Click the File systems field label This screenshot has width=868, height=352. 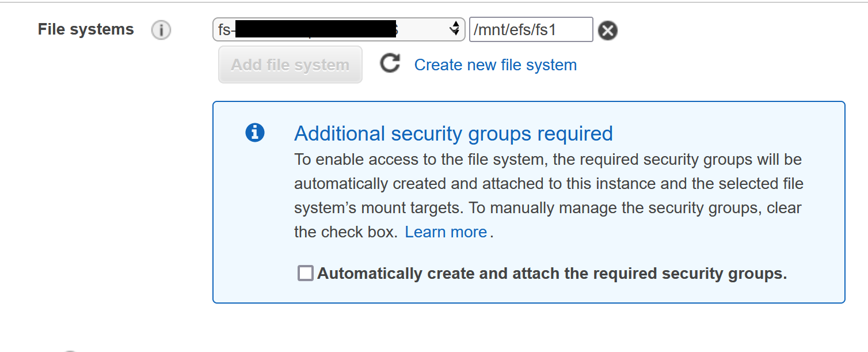[86, 29]
